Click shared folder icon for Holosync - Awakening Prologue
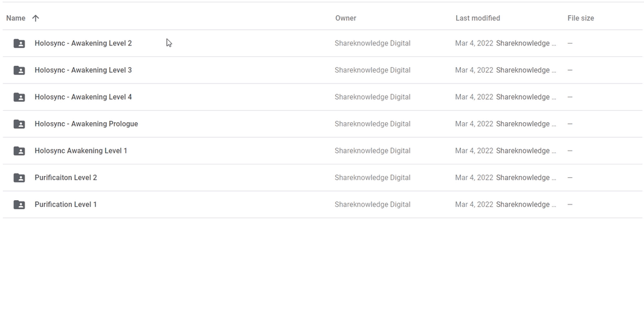 coord(19,124)
